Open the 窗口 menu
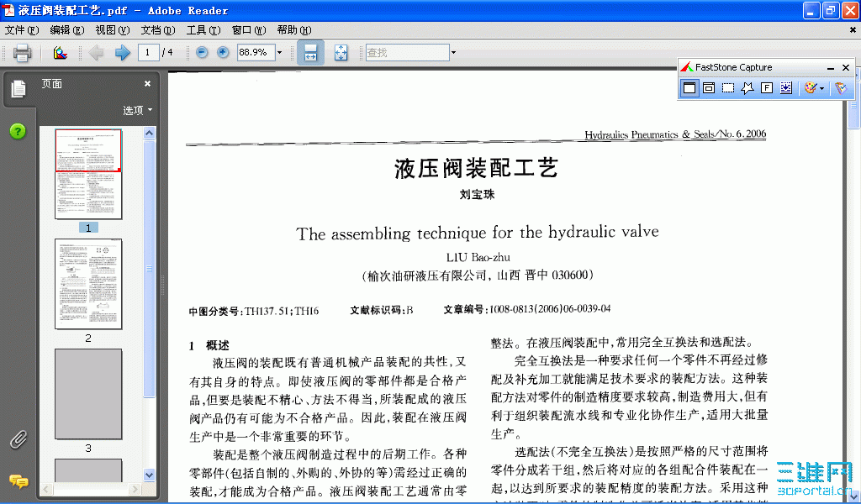861x504 pixels. pyautogui.click(x=249, y=30)
